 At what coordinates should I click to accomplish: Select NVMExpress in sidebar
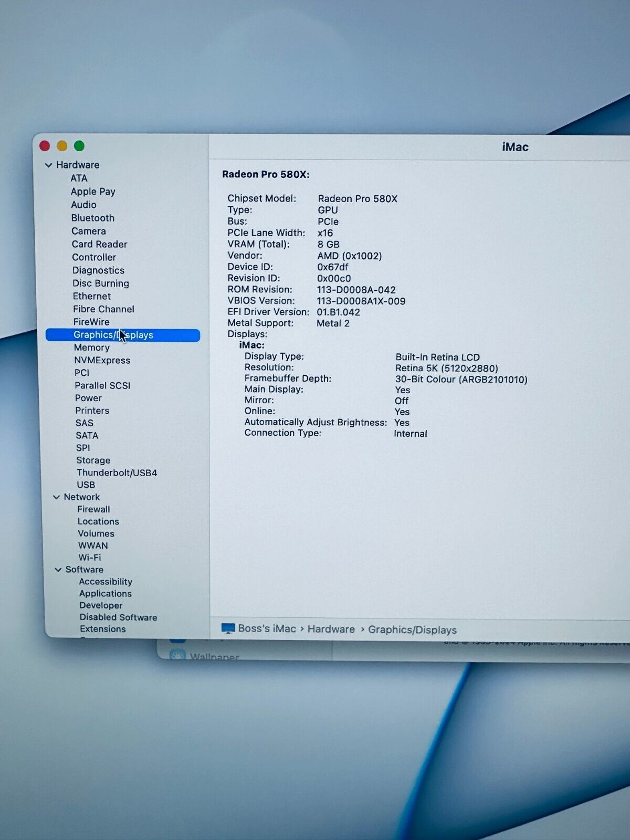point(102,360)
